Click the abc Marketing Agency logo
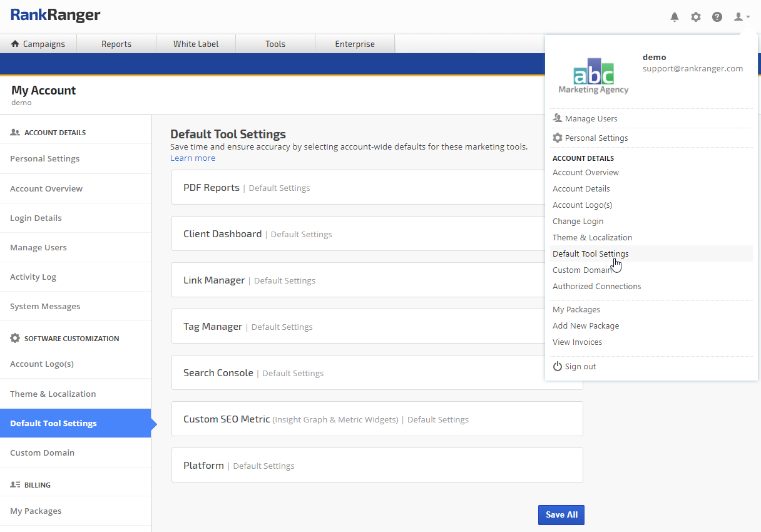 [x=593, y=76]
